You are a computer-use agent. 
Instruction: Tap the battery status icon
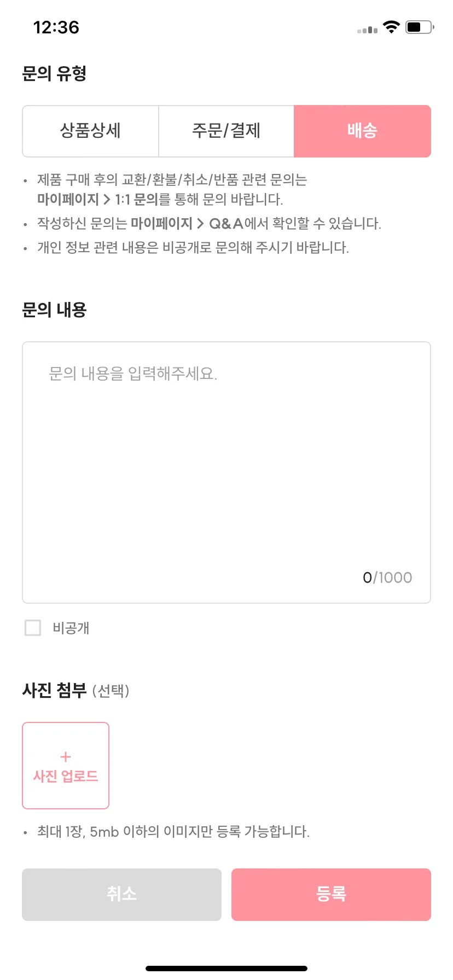420,27
